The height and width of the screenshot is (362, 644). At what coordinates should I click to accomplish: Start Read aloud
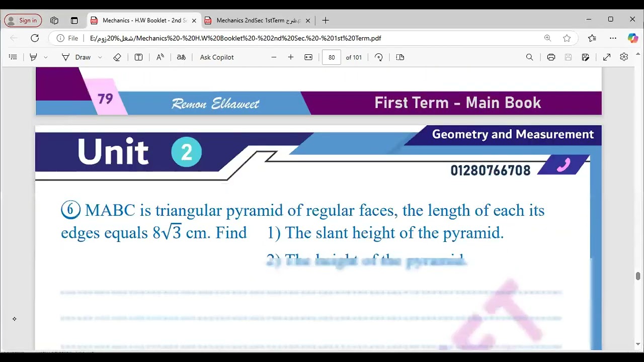[160, 57]
